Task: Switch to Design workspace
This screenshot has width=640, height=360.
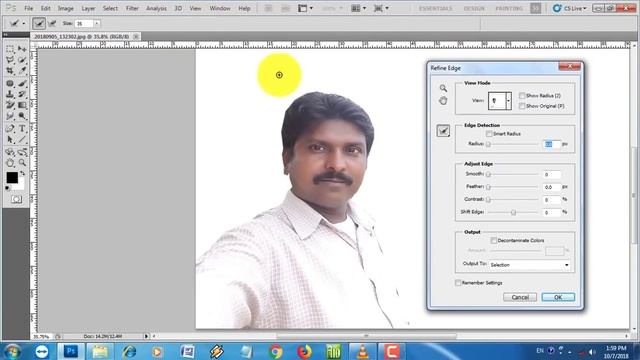Action: 474,8
